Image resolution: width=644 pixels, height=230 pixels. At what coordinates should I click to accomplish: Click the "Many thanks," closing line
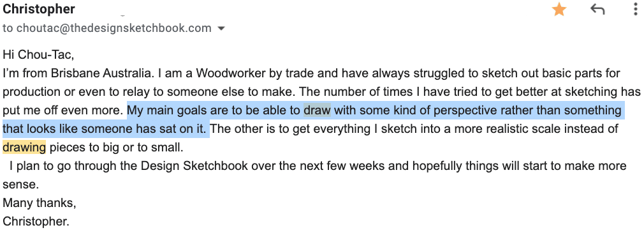point(39,203)
